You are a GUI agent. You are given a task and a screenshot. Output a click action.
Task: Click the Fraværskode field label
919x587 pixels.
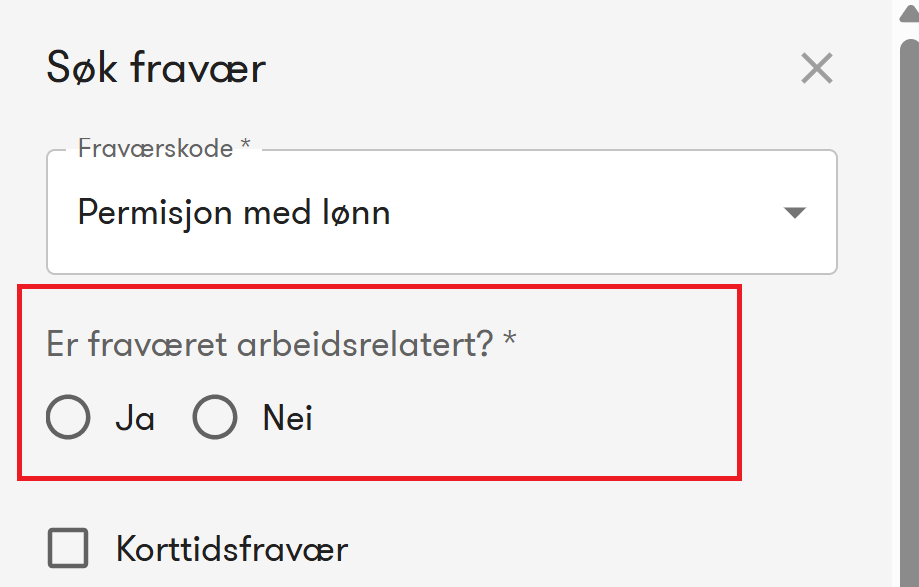point(155,149)
